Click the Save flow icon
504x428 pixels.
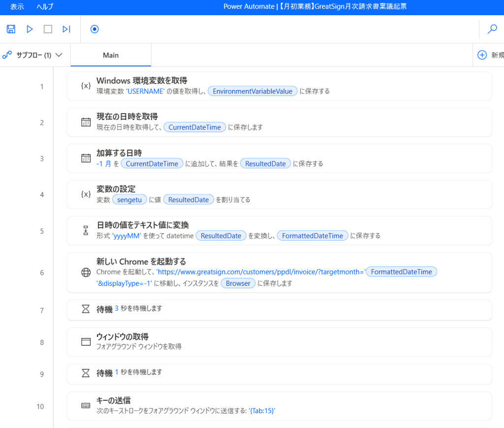(11, 30)
